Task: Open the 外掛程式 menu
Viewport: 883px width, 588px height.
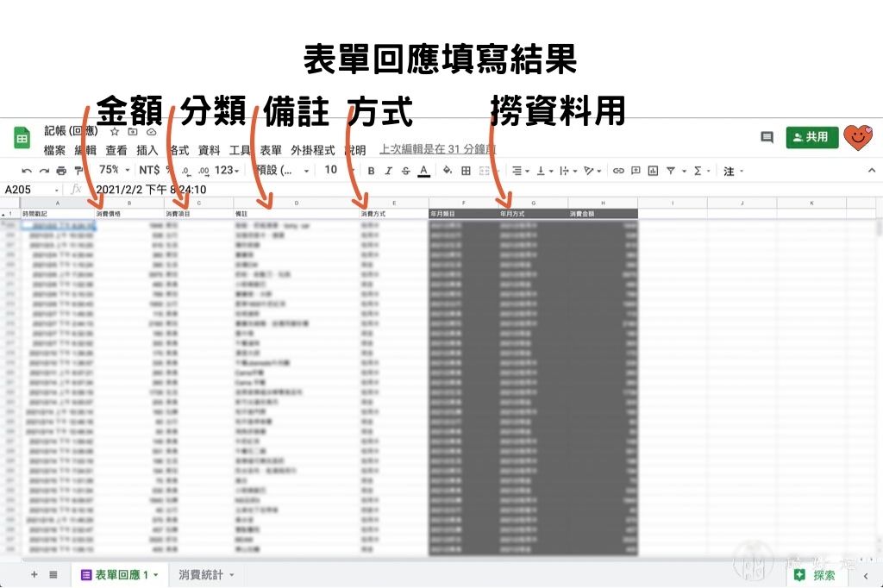Action: click(x=312, y=150)
